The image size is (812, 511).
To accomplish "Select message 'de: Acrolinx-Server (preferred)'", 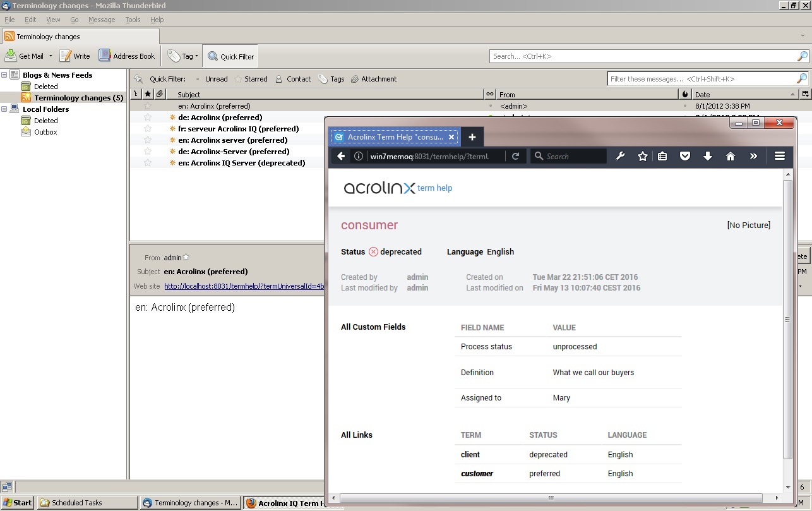I will tap(234, 152).
